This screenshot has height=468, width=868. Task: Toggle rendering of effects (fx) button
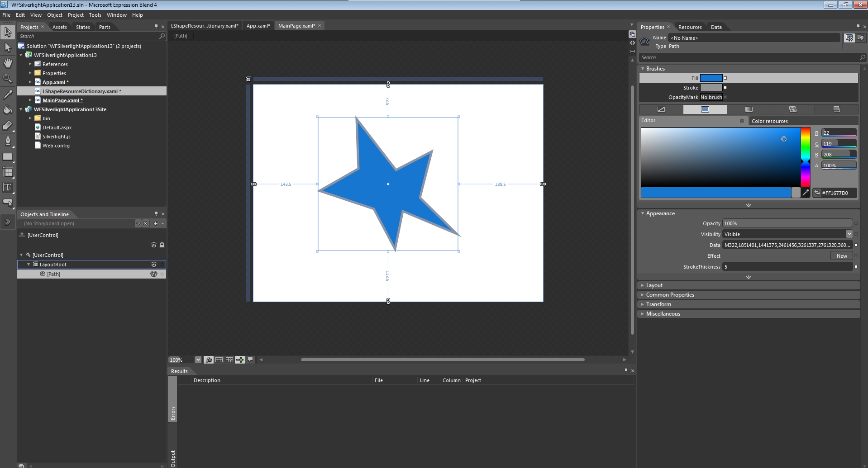click(x=209, y=360)
